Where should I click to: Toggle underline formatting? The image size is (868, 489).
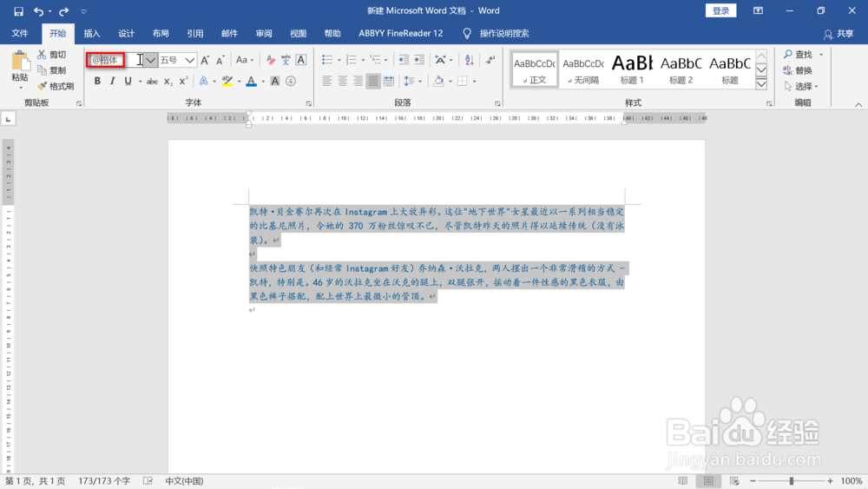coord(128,82)
